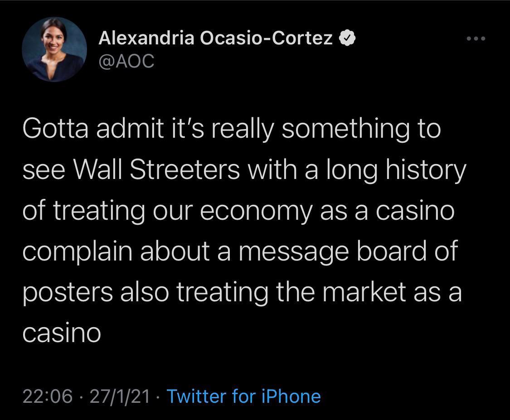The width and height of the screenshot is (510, 420).
Task: Open the @AOC handle profile link
Action: click(126, 61)
